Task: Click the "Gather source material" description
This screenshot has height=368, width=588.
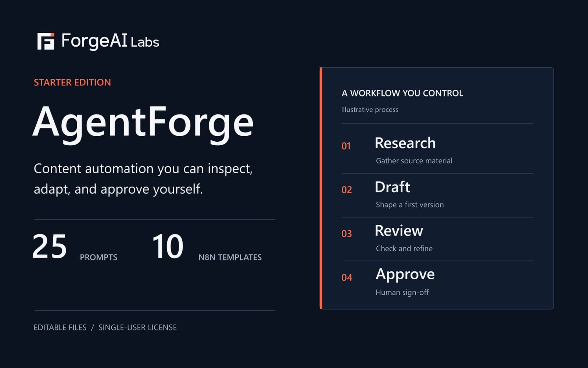Action: (414, 161)
